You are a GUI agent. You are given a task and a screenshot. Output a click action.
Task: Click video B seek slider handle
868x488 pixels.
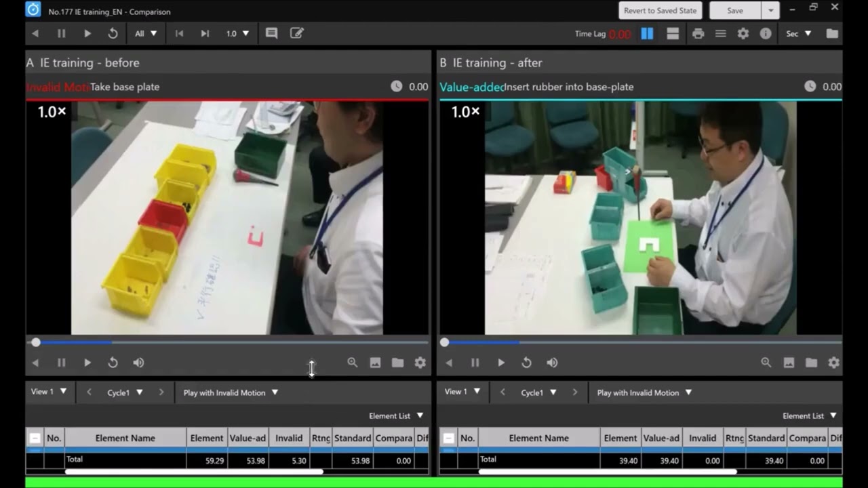pos(444,342)
